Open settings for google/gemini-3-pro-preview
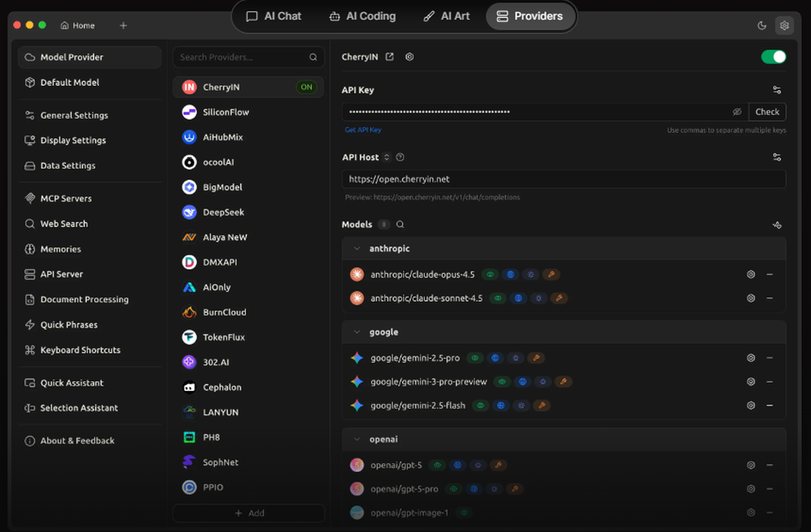This screenshot has width=811, height=532. pos(750,381)
